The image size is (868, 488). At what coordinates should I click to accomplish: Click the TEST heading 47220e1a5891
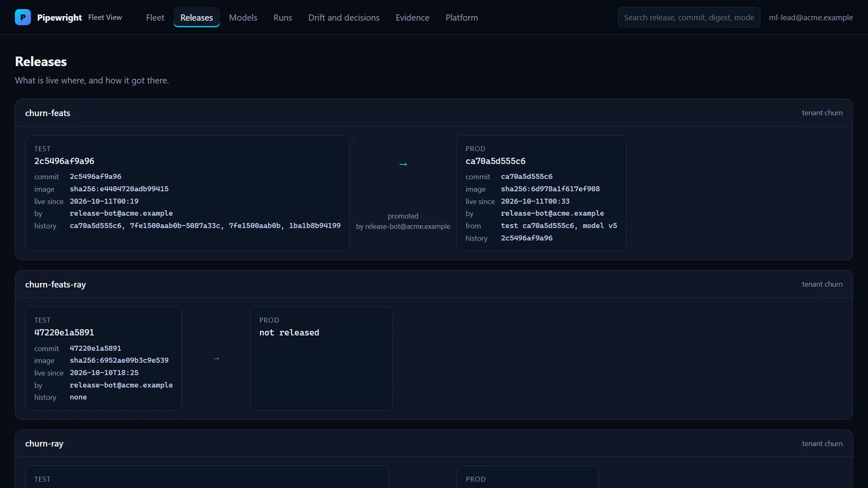pyautogui.click(x=64, y=332)
